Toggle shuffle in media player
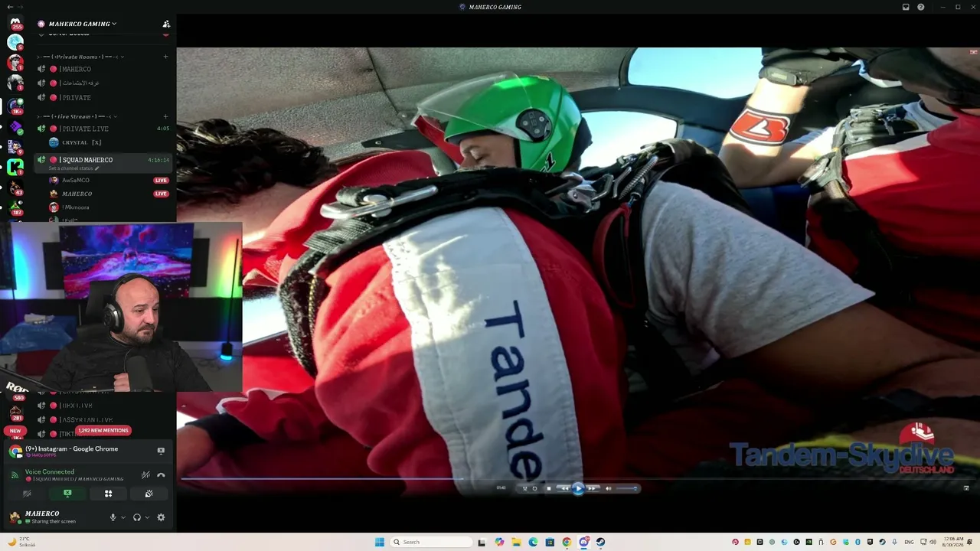Image resolution: width=980 pixels, height=551 pixels. pos(524,488)
